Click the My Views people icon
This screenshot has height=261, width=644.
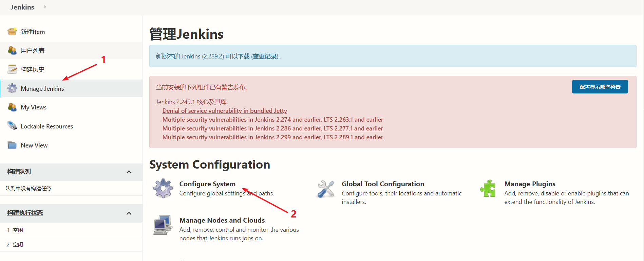click(12, 107)
